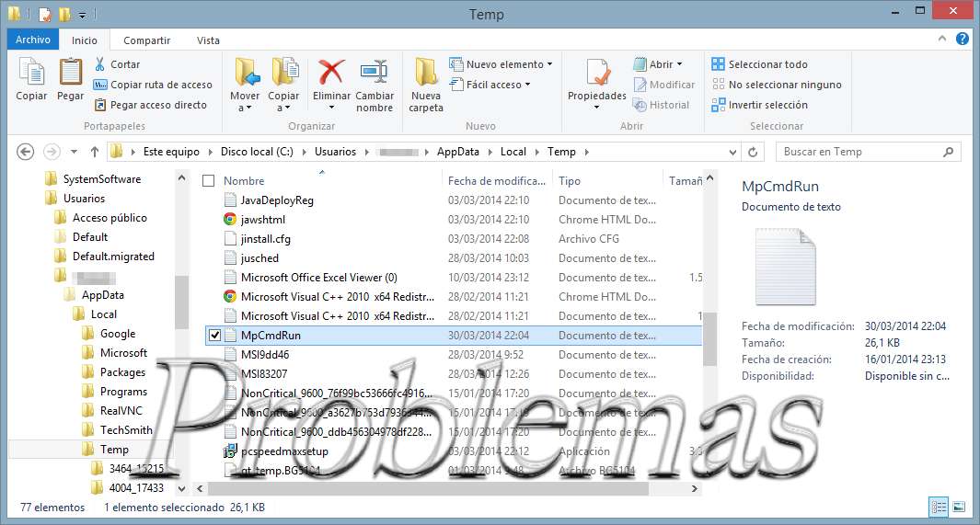Sort by Fecha de modificación column
Image resolution: width=980 pixels, height=525 pixels.
[497, 181]
